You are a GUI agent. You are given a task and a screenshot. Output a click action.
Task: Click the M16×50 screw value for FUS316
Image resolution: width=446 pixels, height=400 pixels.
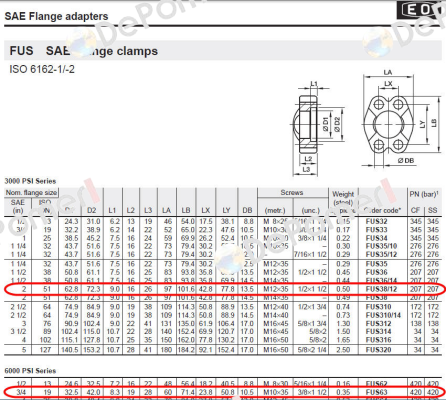click(276, 340)
